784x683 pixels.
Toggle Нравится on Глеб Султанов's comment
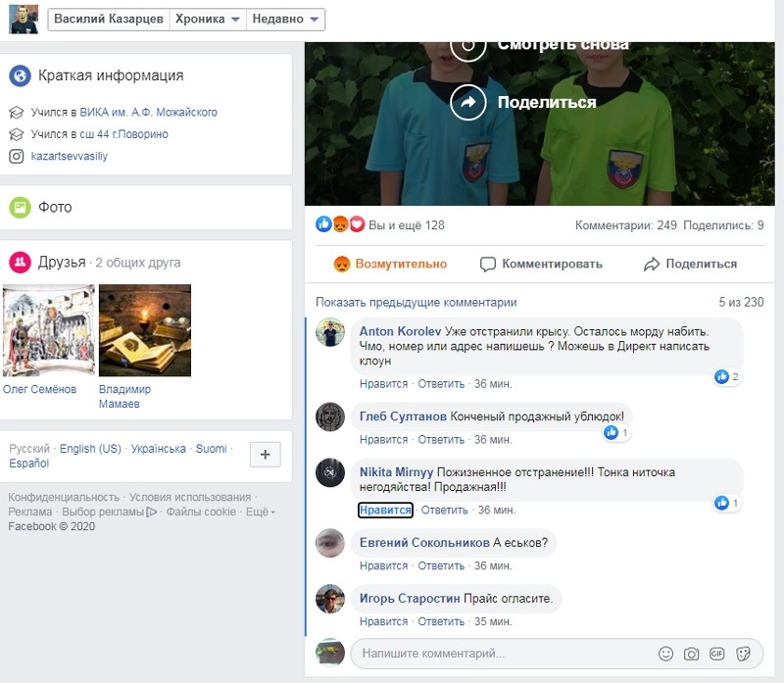(383, 439)
